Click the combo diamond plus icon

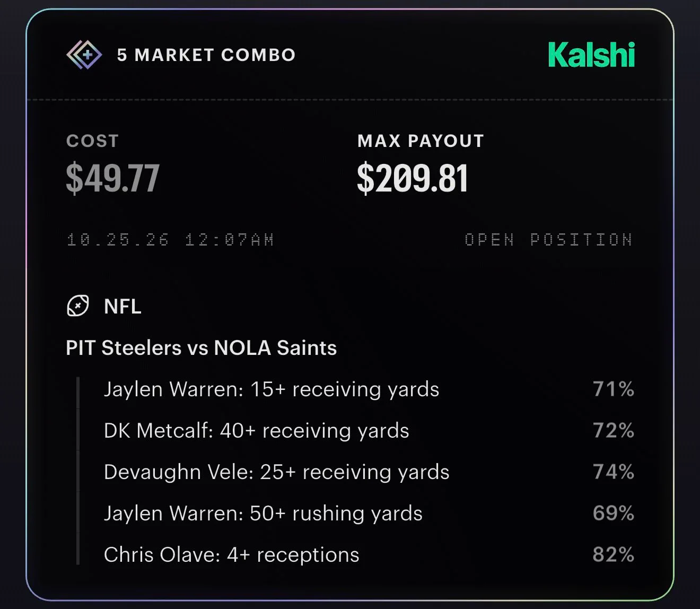tap(84, 55)
